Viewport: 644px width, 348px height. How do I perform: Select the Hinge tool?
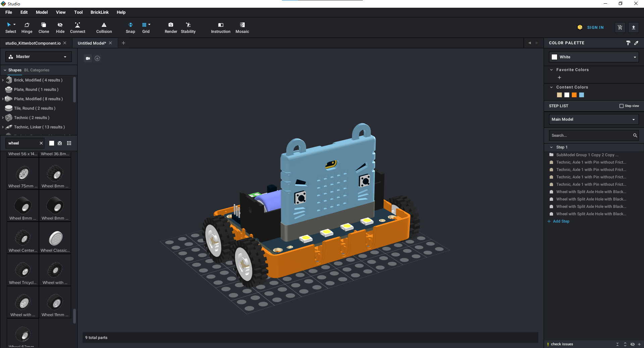[27, 27]
